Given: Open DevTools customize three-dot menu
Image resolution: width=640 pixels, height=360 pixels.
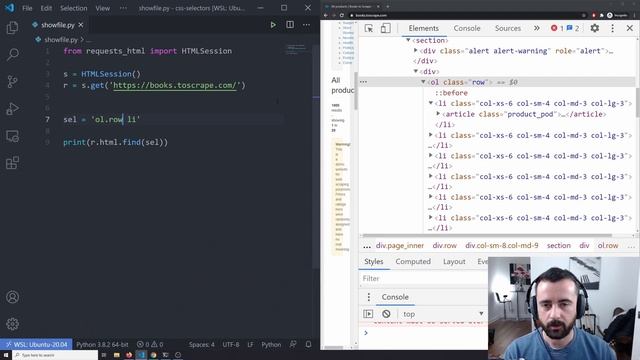Looking at the screenshot, I should [612, 28].
